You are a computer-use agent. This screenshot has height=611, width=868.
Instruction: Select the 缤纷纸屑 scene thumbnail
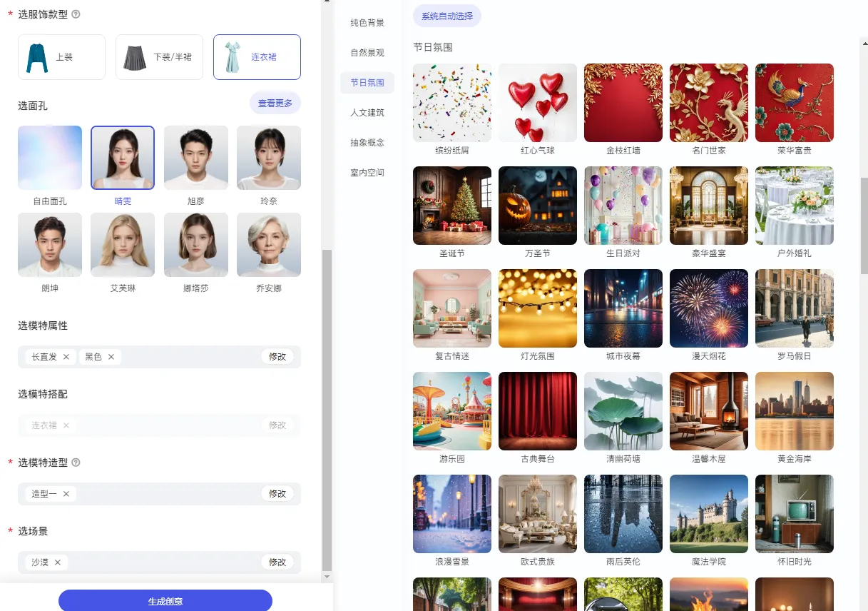pos(452,103)
